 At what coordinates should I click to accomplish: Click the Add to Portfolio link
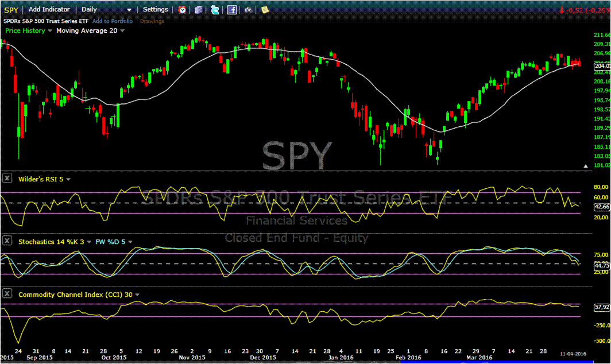112,21
